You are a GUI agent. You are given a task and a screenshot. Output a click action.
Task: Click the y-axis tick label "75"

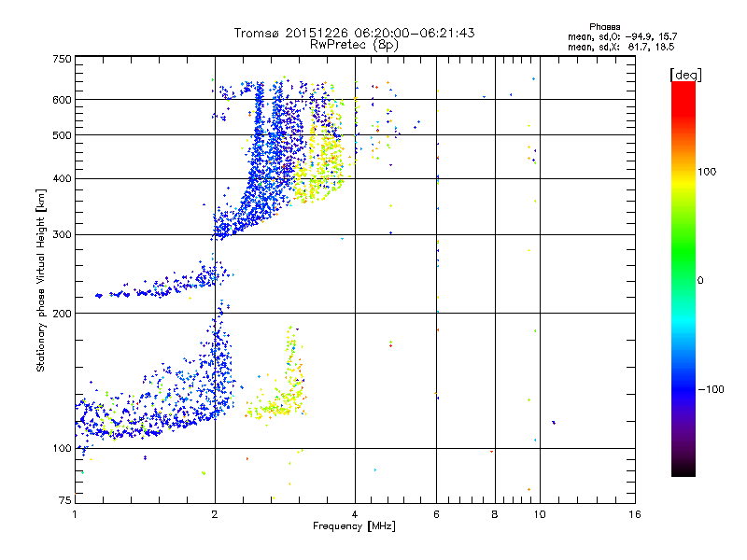click(65, 500)
